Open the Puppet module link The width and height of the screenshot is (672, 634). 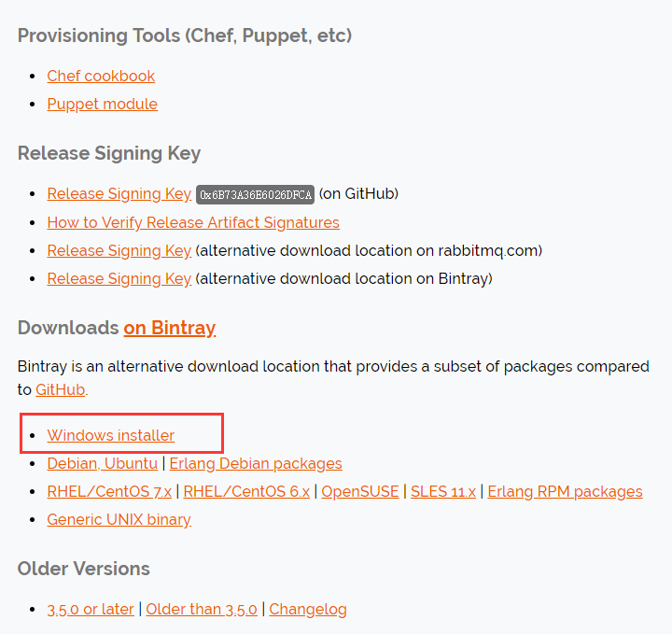click(102, 104)
